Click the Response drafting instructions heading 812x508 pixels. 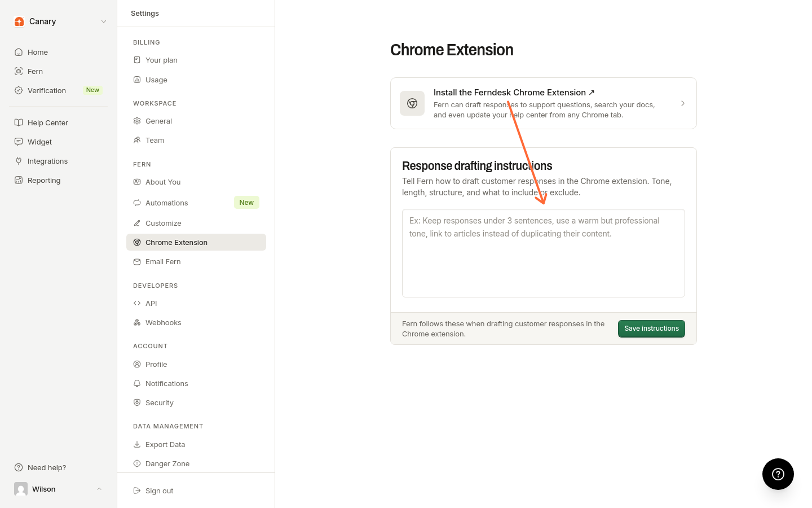click(477, 166)
